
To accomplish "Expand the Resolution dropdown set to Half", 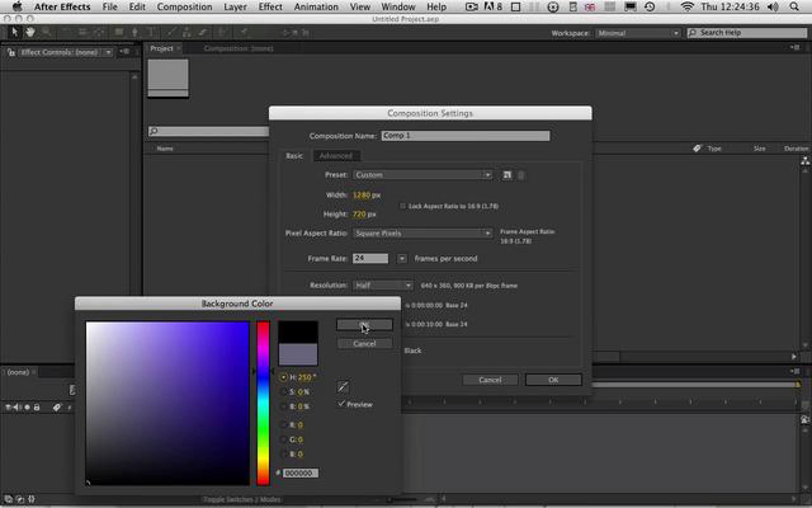I will click(x=383, y=285).
